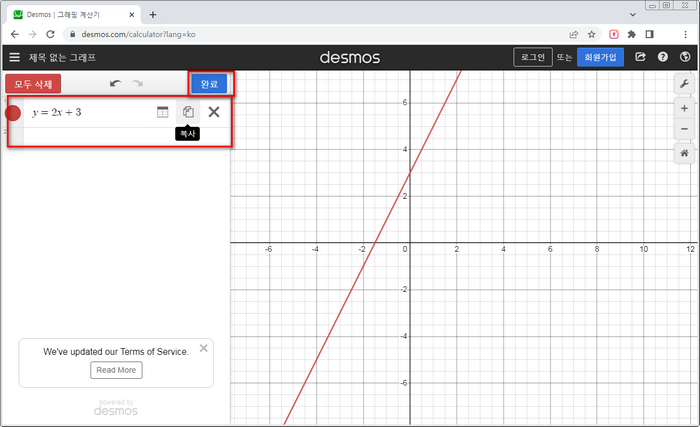The image size is (700, 427).
Task: Open a new browser tab
Action: 153,15
